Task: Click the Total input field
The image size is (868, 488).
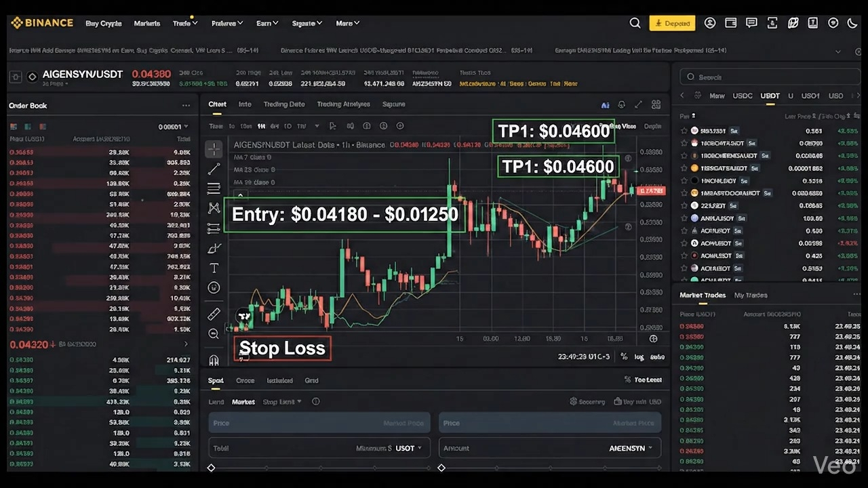Action: pyautogui.click(x=320, y=448)
